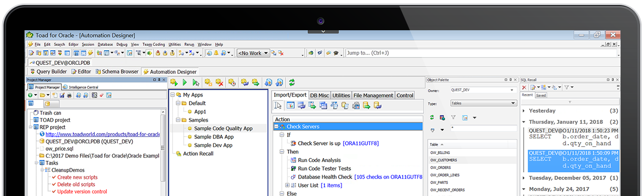Switch to the File Management tab
Viewport: 644px width, 196px height.
point(373,96)
